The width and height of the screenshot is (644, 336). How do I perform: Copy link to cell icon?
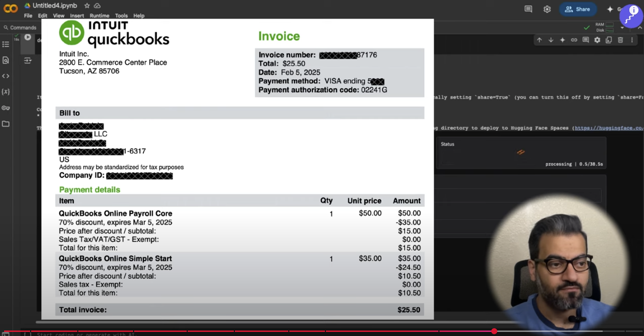pos(574,40)
